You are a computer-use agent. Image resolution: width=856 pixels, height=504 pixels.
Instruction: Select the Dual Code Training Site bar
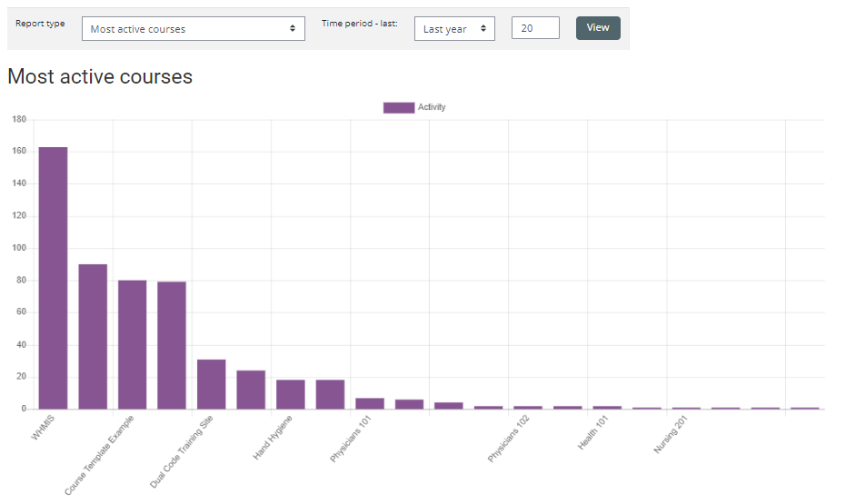coord(211,384)
